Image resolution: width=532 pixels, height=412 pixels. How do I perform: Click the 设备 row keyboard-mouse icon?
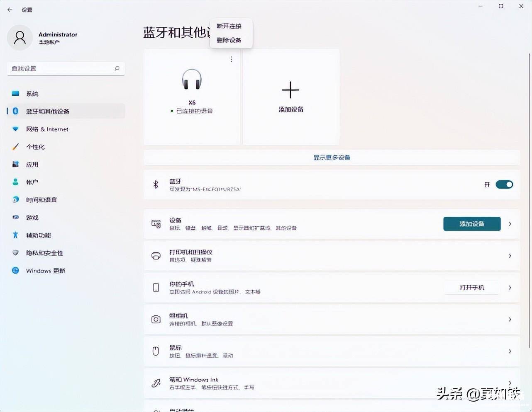click(156, 224)
